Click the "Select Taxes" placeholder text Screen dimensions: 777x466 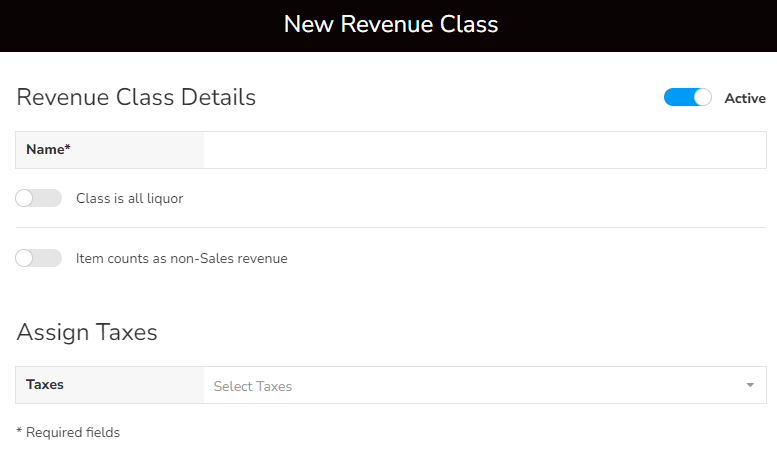pos(253,386)
